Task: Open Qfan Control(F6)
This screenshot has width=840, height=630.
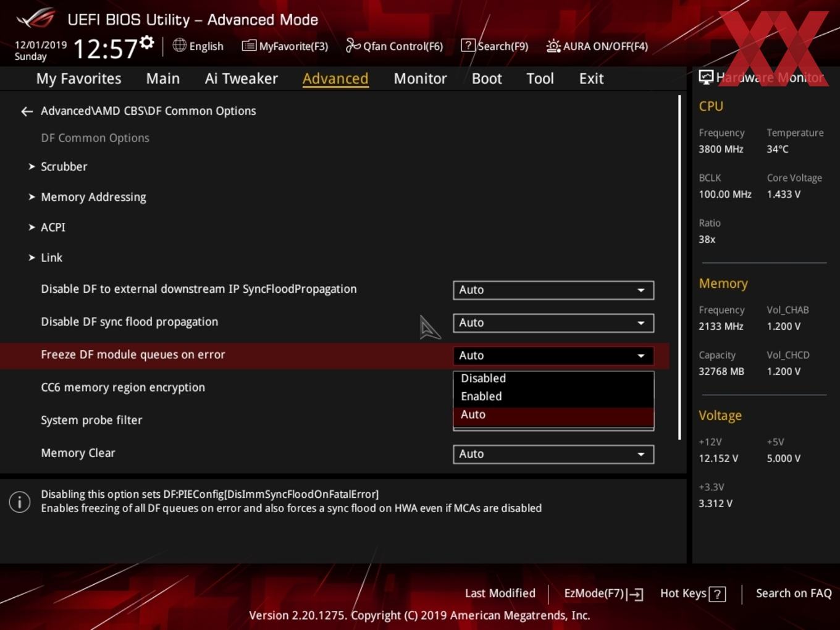Action: click(394, 46)
